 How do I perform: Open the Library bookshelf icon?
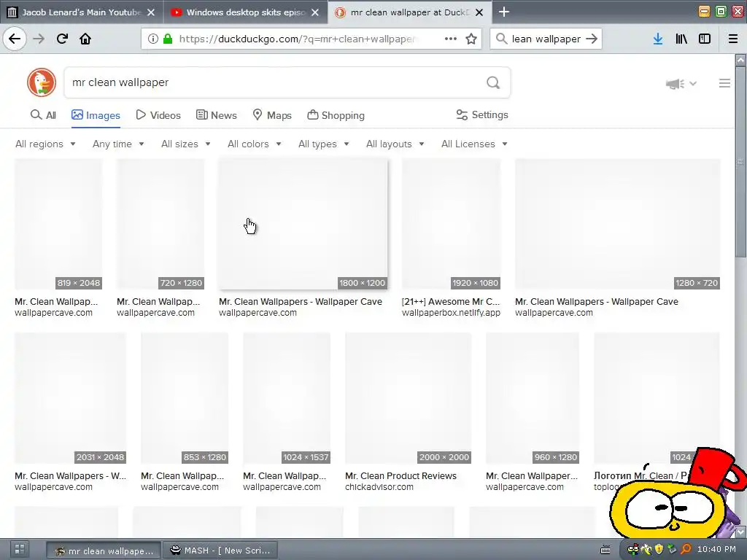pos(681,39)
